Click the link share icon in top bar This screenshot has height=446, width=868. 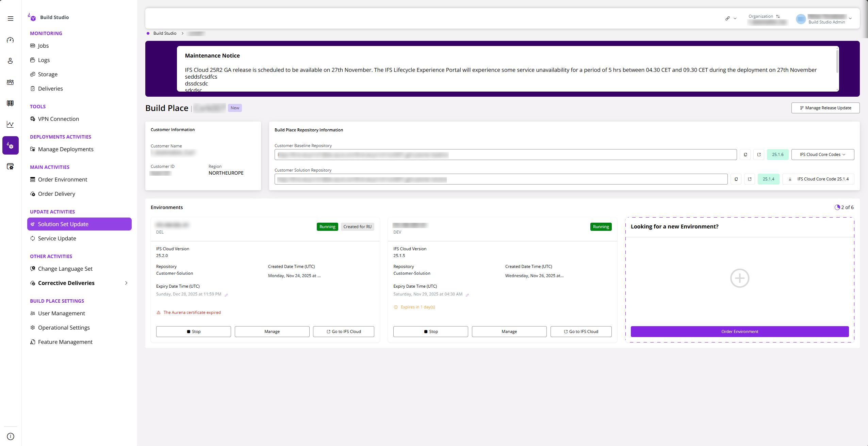click(728, 18)
